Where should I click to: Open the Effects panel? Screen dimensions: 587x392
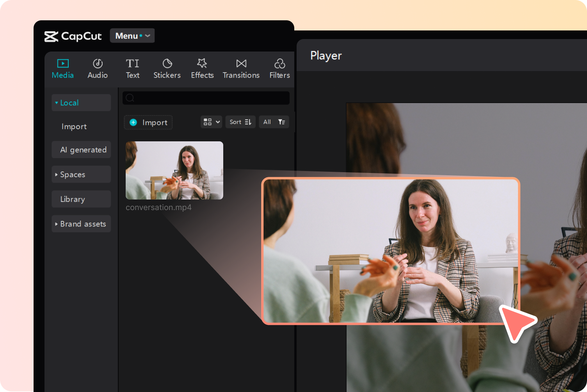click(202, 68)
